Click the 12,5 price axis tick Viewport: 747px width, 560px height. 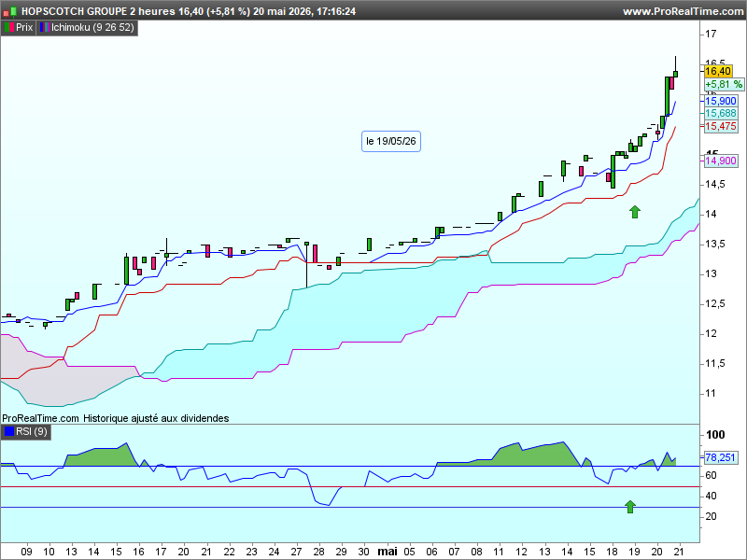click(715, 304)
